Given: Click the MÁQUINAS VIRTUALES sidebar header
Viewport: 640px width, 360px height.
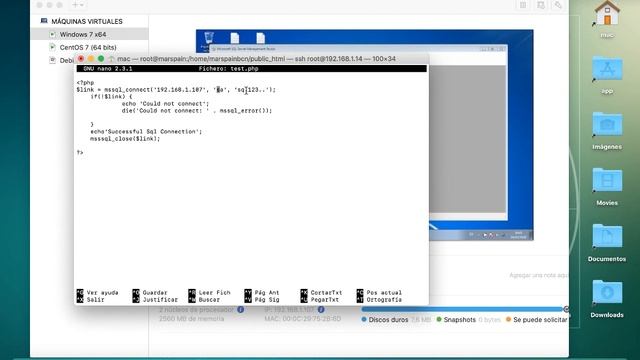Looking at the screenshot, I should pos(87,21).
